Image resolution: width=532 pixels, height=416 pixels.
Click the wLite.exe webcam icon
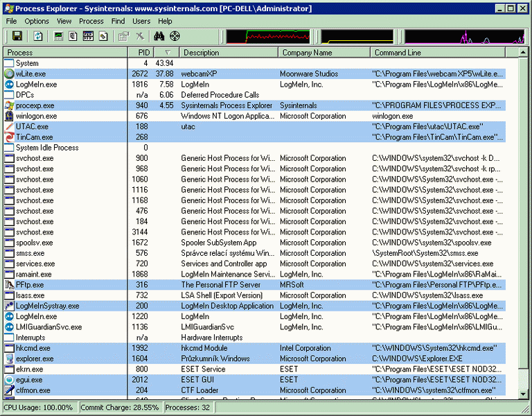(10, 73)
